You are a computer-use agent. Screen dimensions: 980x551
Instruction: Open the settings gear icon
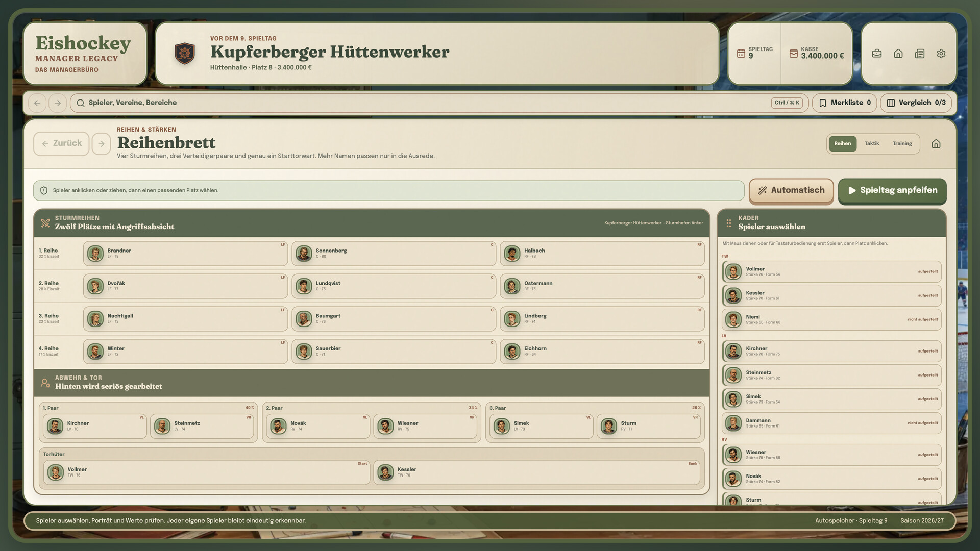[941, 54]
